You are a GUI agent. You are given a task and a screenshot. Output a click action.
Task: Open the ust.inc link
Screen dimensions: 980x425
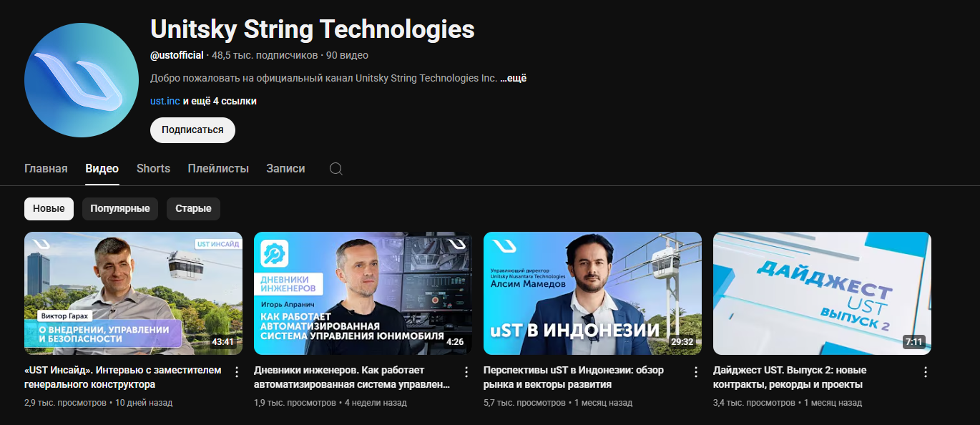pyautogui.click(x=165, y=101)
